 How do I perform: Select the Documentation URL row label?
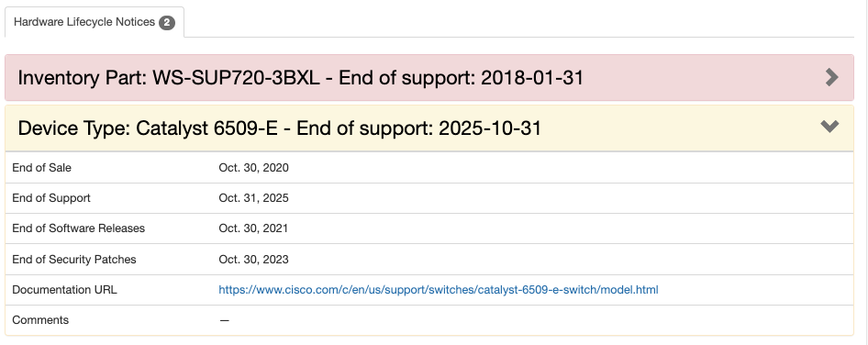64,290
